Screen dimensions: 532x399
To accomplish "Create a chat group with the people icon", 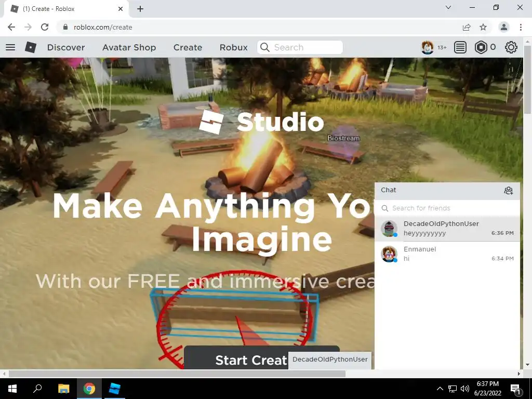I will coord(508,190).
